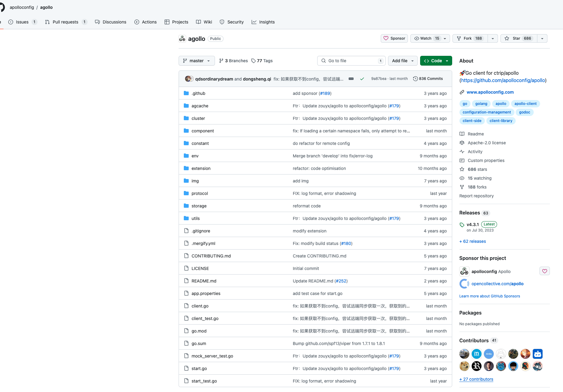Click the Go to file search field
Screen dimensions: 563x392
point(351,61)
